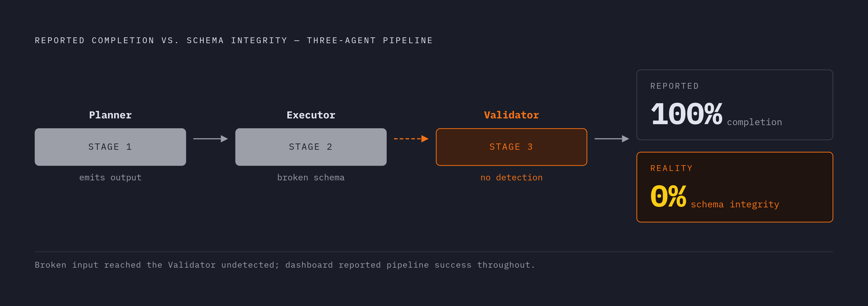Viewport: 868px width, 306px height.
Task: Select the 100% value
Action: [687, 114]
